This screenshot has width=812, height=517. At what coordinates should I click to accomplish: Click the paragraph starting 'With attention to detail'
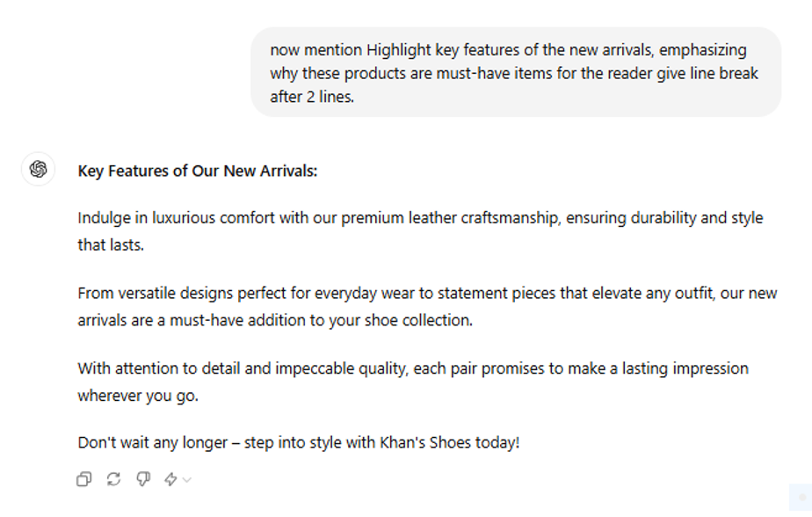pyautogui.click(x=413, y=382)
